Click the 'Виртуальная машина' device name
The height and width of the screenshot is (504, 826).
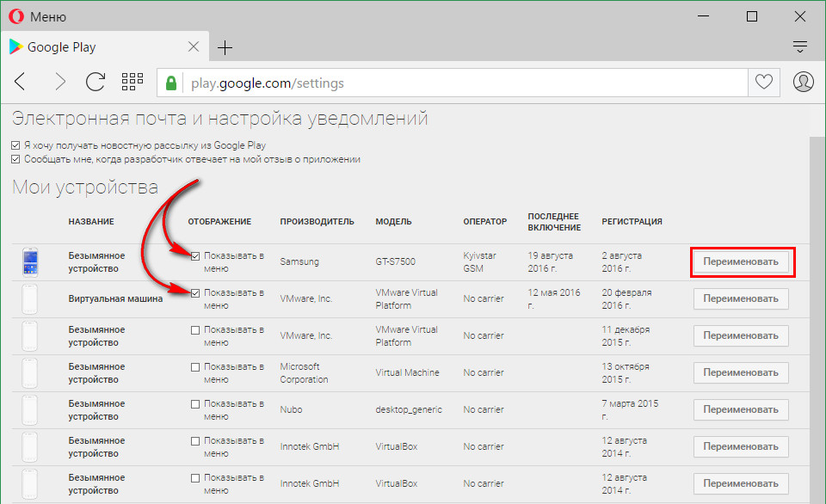115,298
